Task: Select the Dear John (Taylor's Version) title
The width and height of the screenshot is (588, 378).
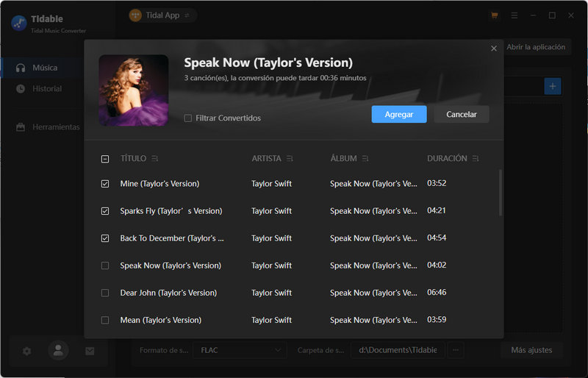Action: (168, 293)
